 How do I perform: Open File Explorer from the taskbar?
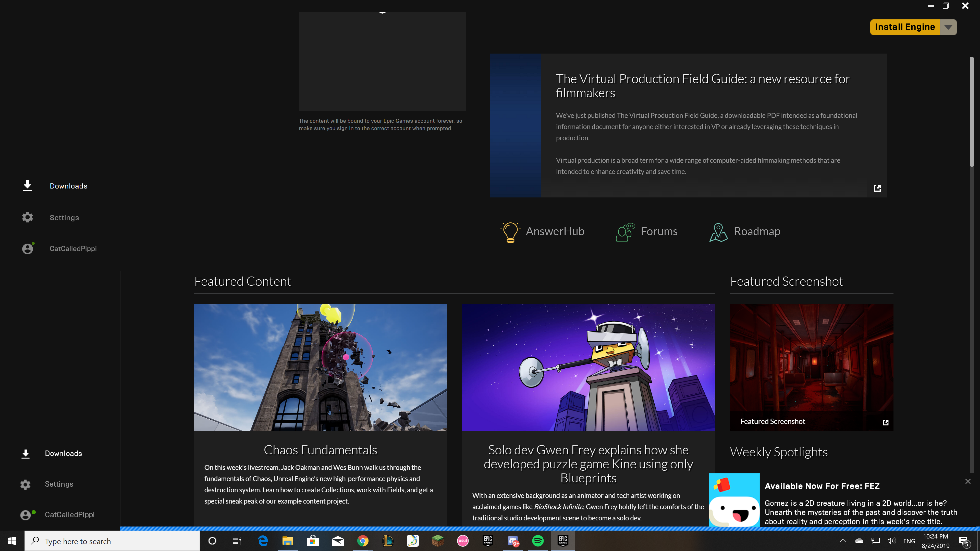tap(288, 541)
